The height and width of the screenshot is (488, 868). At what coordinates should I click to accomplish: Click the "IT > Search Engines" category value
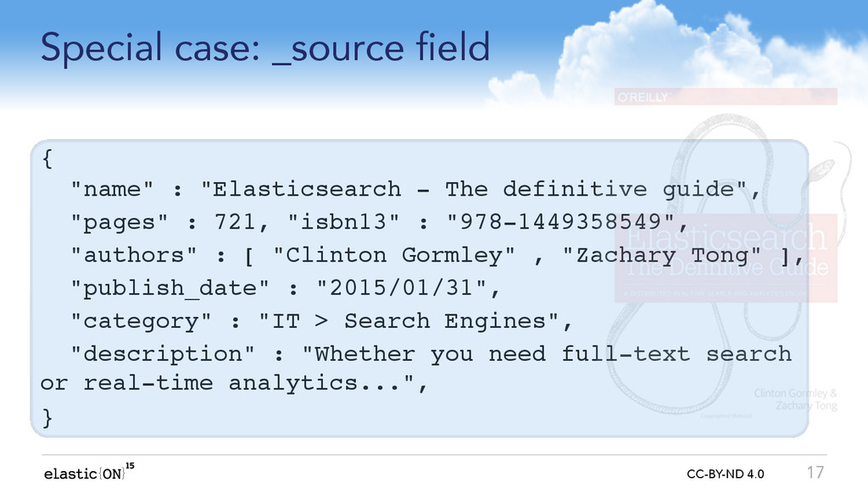click(409, 321)
